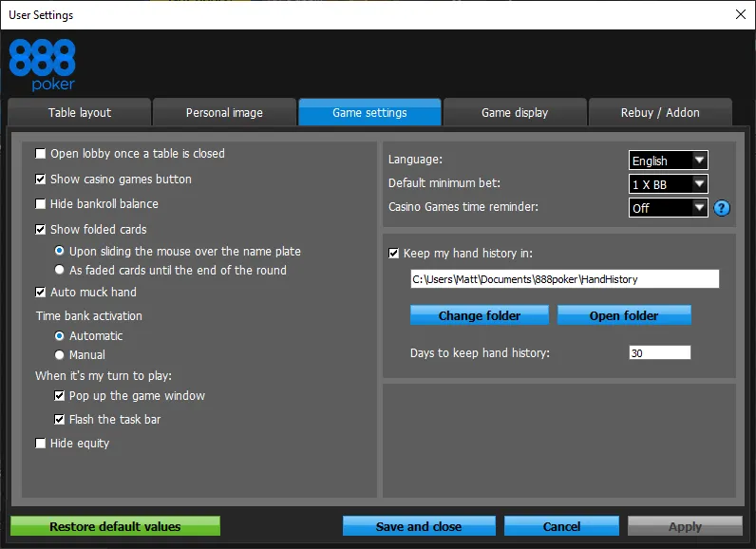This screenshot has height=549, width=756.
Task: Enable Open lobby once a table is closed
Action: tap(41, 154)
